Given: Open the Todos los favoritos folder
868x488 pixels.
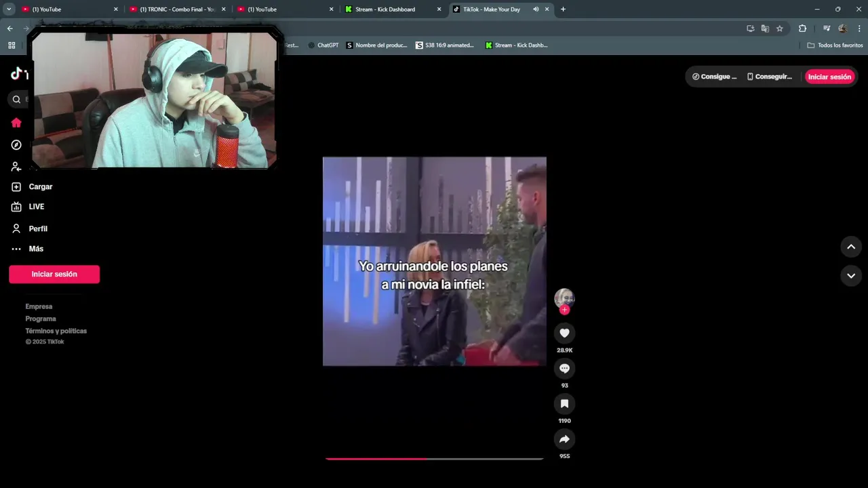Looking at the screenshot, I should coord(835,45).
